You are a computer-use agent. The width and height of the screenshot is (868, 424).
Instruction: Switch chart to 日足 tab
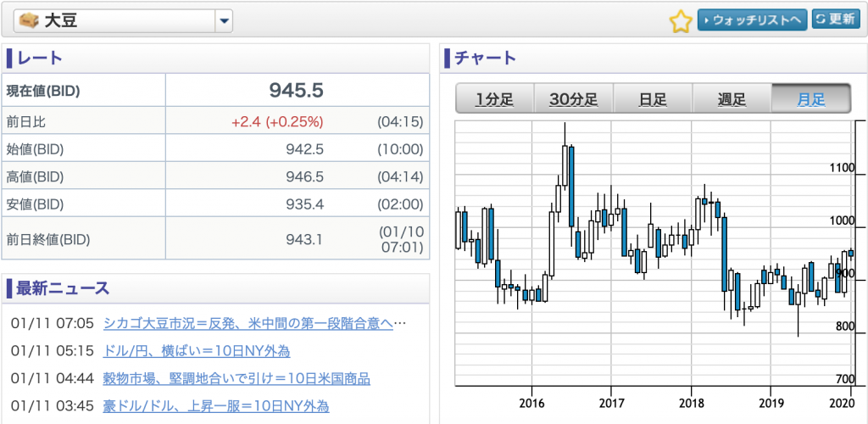(653, 99)
